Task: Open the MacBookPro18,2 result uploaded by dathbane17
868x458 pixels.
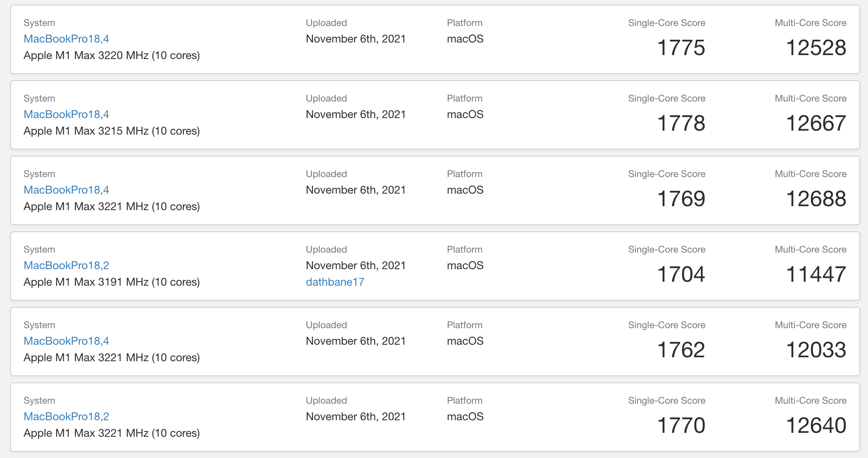Action: (66, 266)
